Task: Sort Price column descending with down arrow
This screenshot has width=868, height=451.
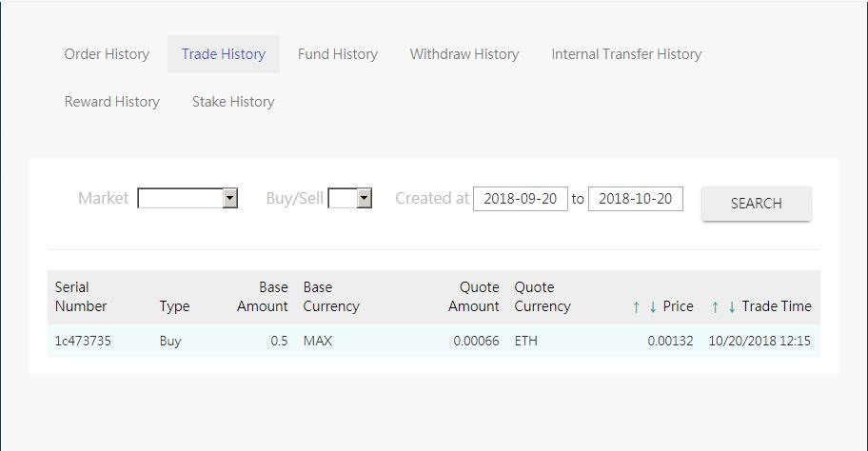Action: coord(653,306)
